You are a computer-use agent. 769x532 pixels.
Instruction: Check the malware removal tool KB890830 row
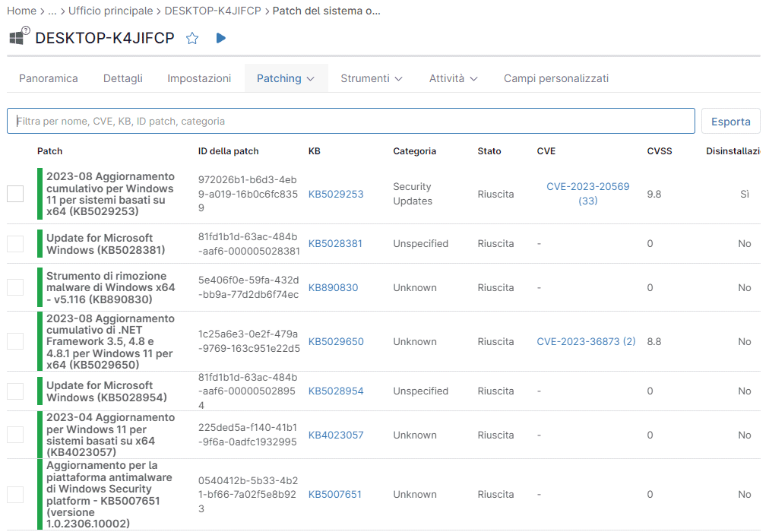15,287
